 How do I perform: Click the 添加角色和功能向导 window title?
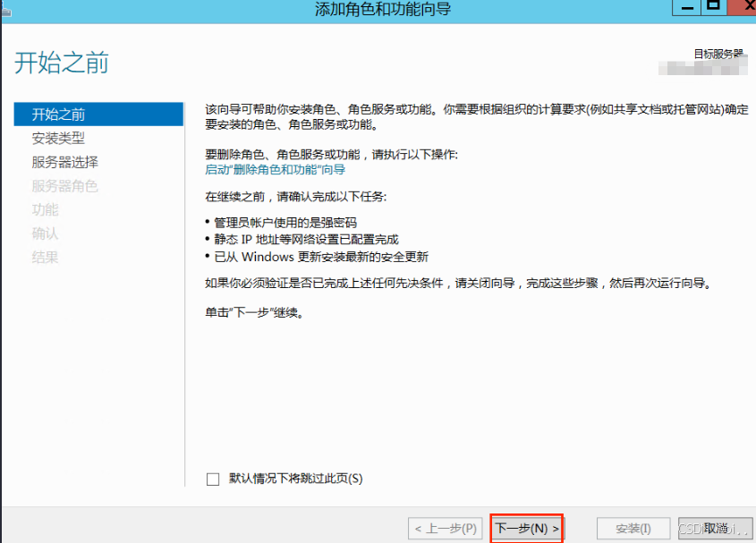[x=383, y=9]
